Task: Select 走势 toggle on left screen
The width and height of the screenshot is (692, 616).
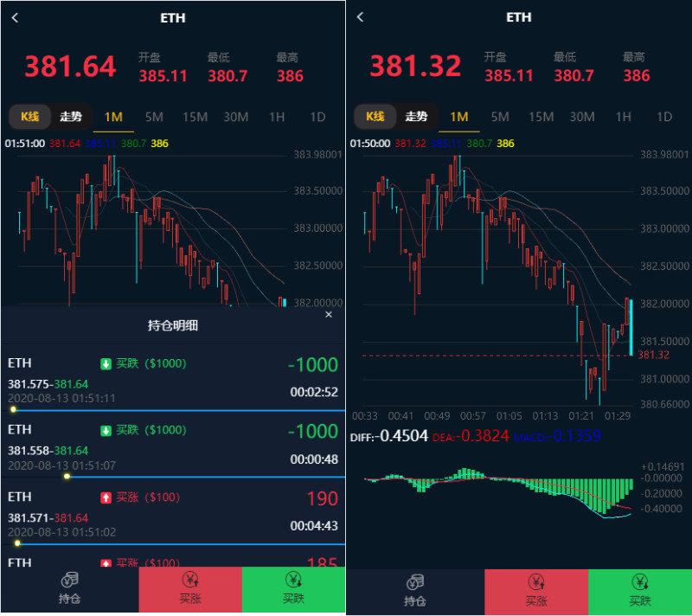Action: pyautogui.click(x=71, y=117)
